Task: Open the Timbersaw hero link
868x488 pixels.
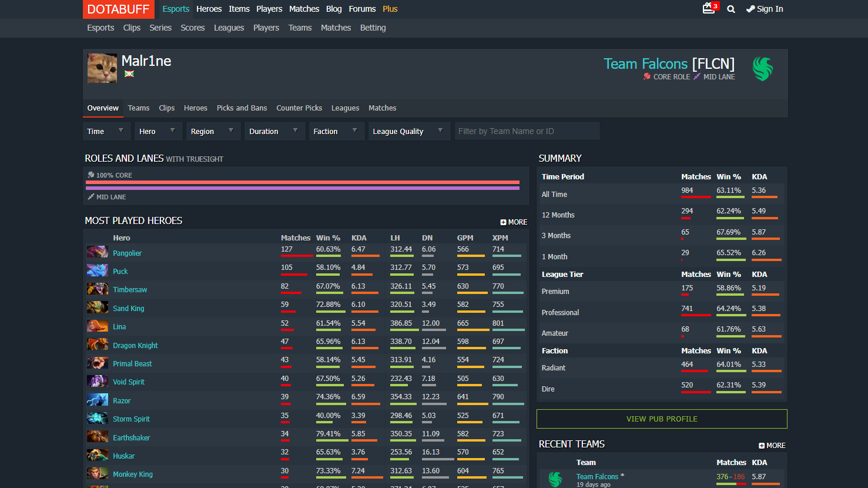Action: pos(130,289)
